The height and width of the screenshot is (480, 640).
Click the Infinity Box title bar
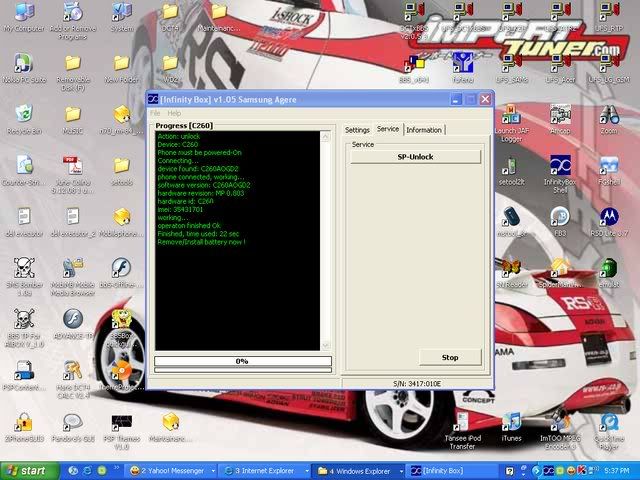(300, 99)
